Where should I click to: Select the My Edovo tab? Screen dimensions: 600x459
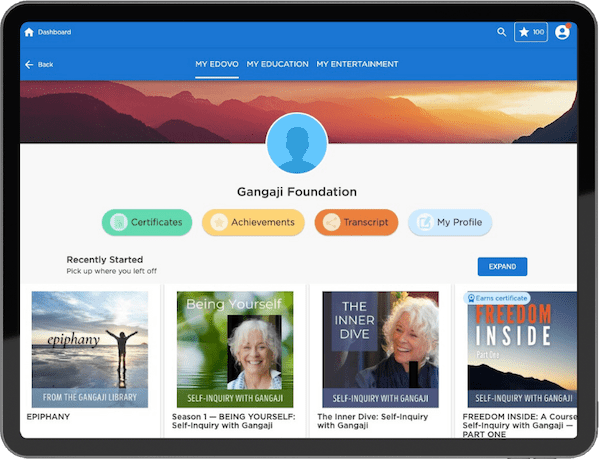216,65
